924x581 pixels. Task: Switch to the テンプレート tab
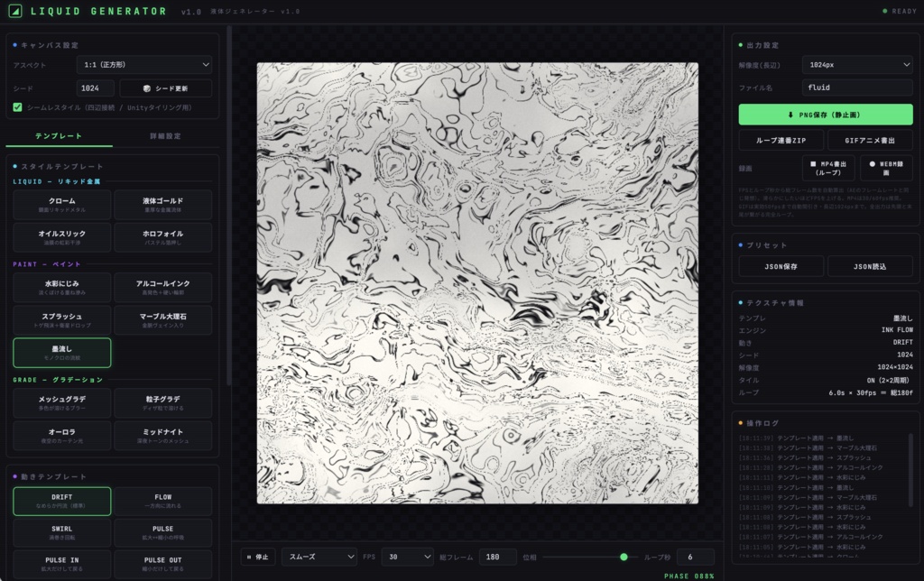coord(59,136)
